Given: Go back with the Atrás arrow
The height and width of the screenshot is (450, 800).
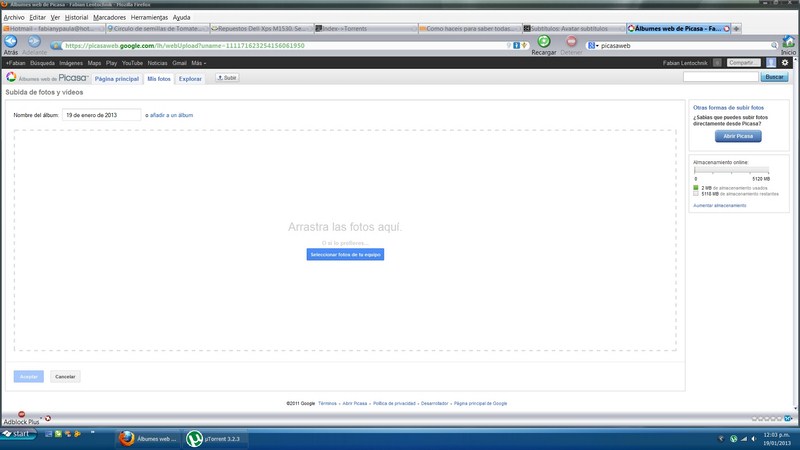Looking at the screenshot, I should pos(11,41).
